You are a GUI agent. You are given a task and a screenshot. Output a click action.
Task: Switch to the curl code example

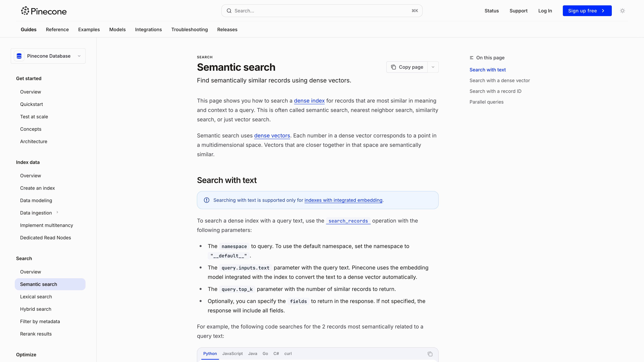[288, 353]
